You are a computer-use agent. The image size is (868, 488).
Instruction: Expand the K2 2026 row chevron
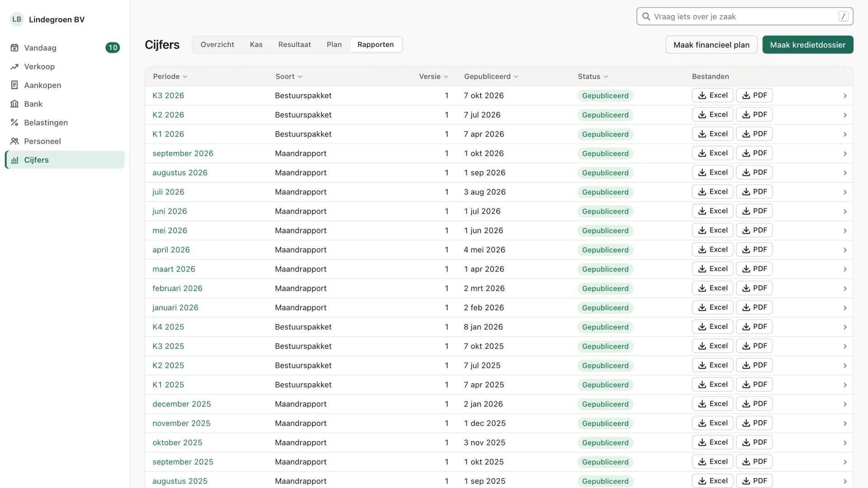coord(845,115)
